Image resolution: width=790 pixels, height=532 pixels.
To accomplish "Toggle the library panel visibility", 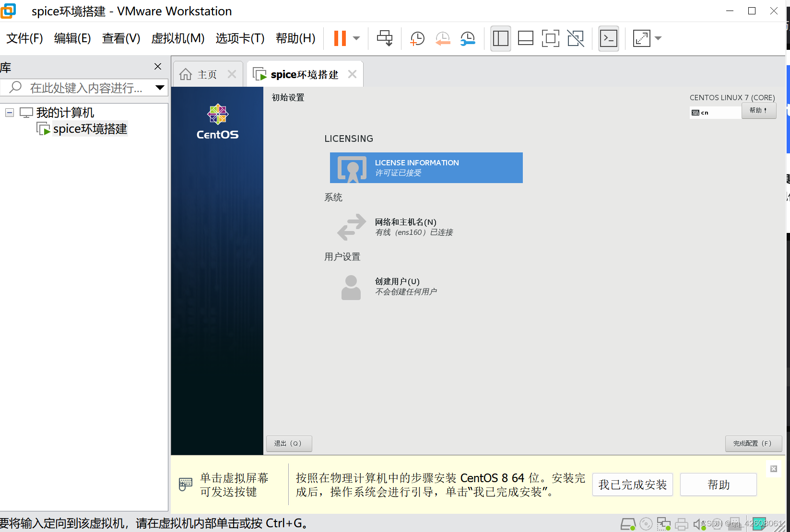I will coord(500,38).
